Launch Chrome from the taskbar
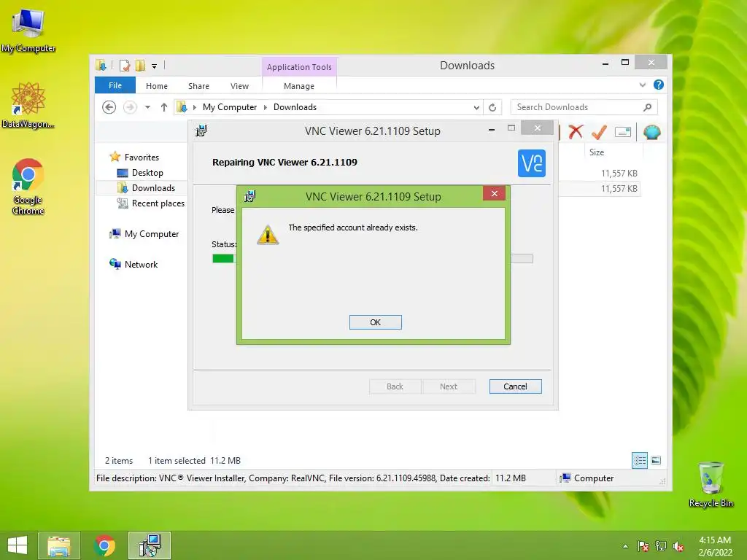Image resolution: width=747 pixels, height=560 pixels. [x=104, y=545]
